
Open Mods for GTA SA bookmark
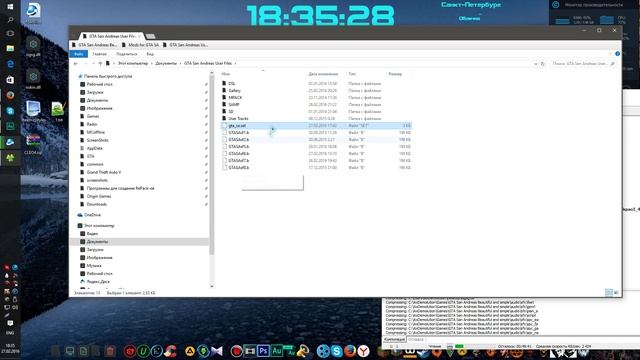(x=141, y=45)
